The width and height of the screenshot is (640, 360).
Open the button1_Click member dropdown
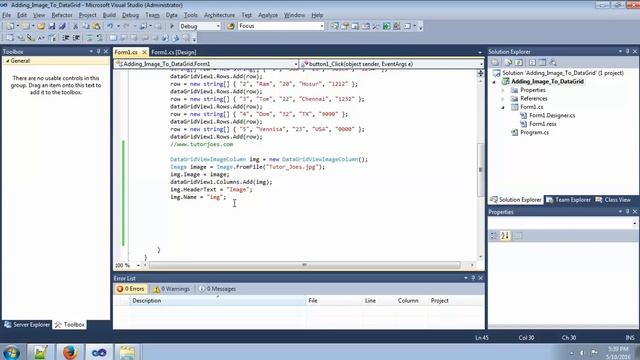[481, 64]
